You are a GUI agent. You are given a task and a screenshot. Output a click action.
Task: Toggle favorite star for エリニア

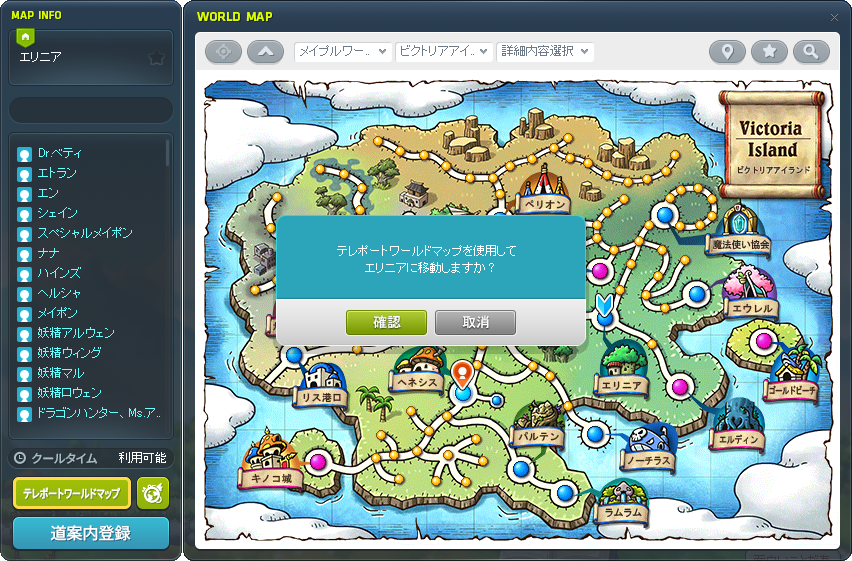coord(156,58)
